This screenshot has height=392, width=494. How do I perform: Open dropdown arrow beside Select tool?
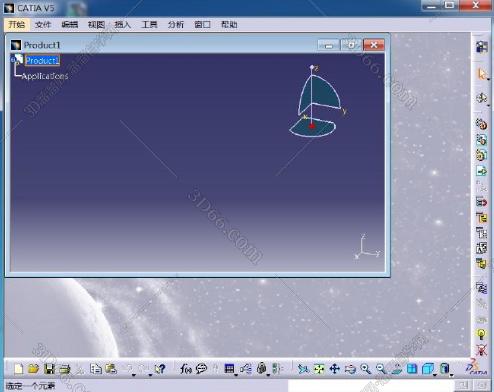tap(488, 79)
